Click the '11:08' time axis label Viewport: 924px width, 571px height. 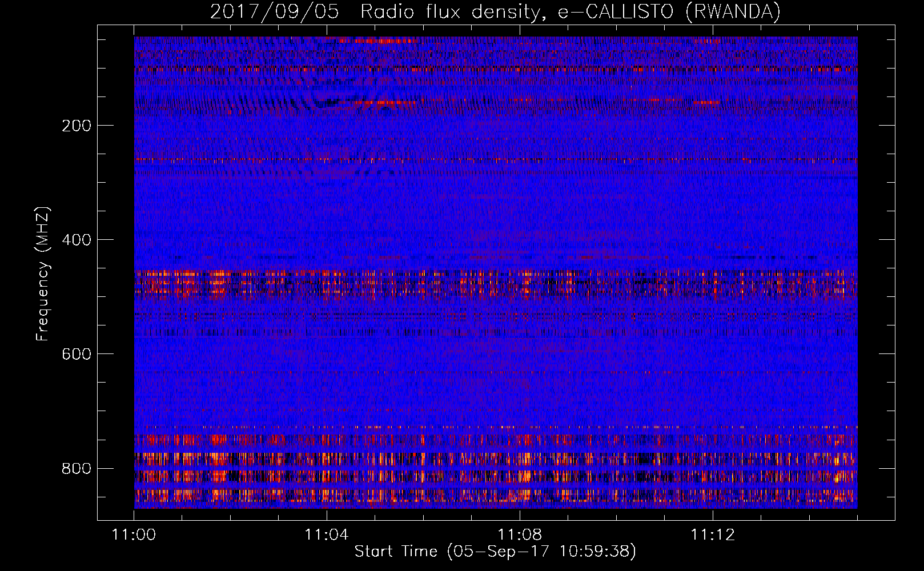tap(520, 535)
